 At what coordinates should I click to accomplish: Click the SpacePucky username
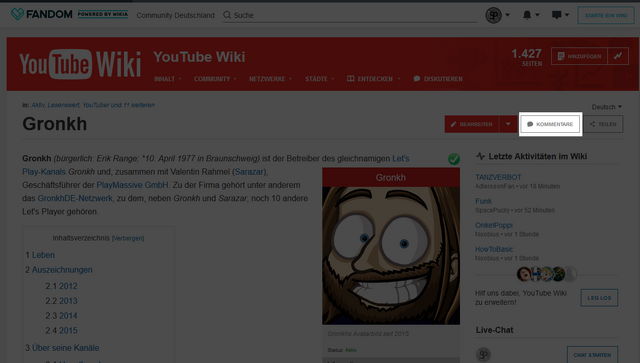[492, 210]
